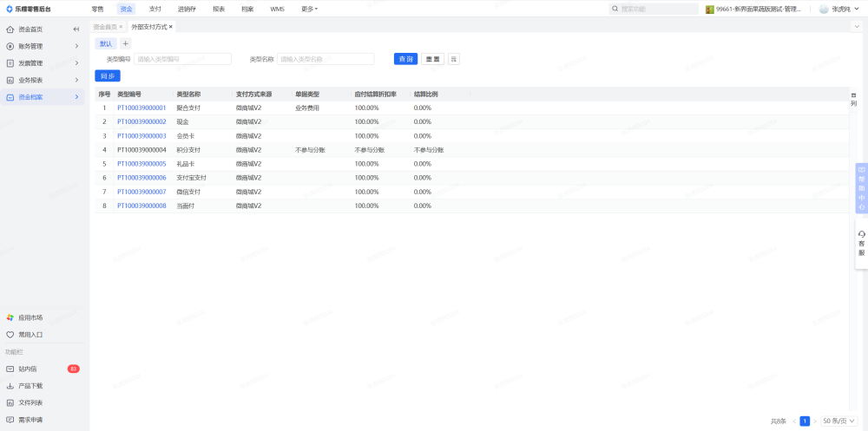868x431 pixels.
Task: Click the blue 查询 button
Action: [x=405, y=59]
